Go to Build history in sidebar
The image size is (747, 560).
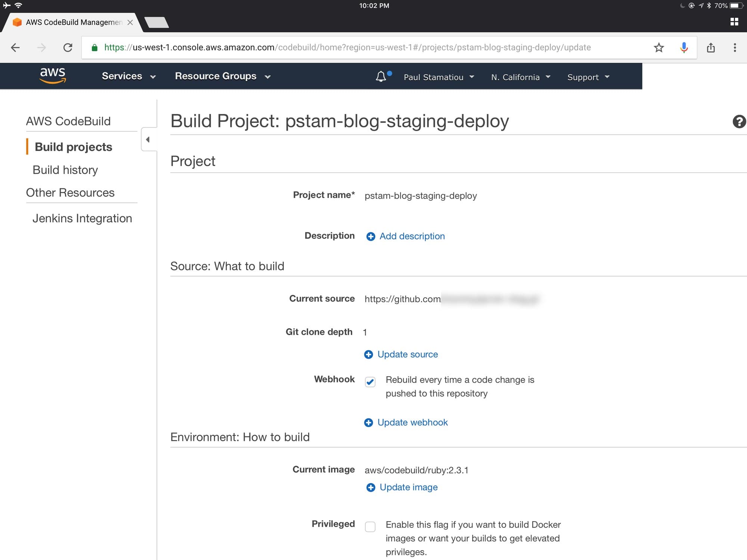(65, 170)
